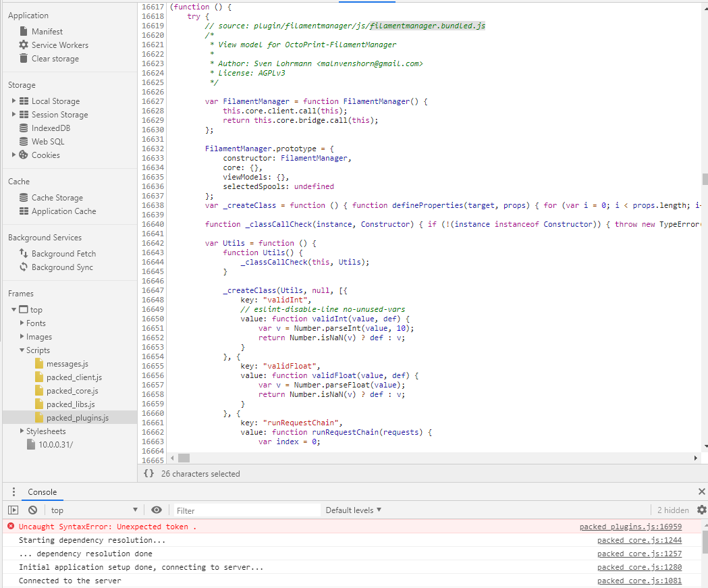Screen dimensions: 708x588
Task: Click the horizontal scrollbar right arrow
Action: click(695, 458)
